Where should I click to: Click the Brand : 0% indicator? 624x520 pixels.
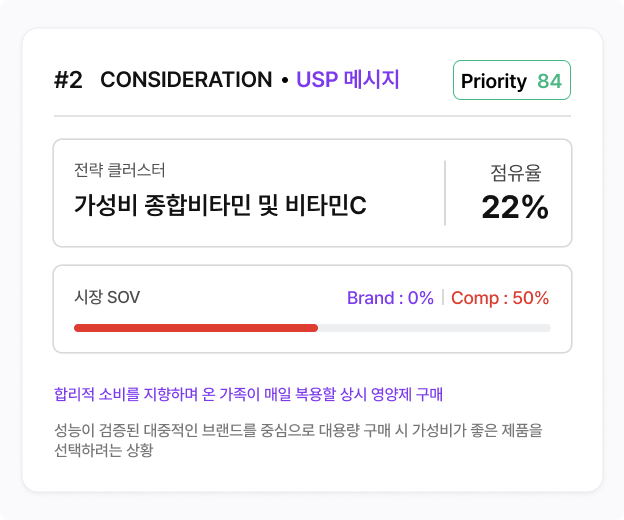(390, 298)
